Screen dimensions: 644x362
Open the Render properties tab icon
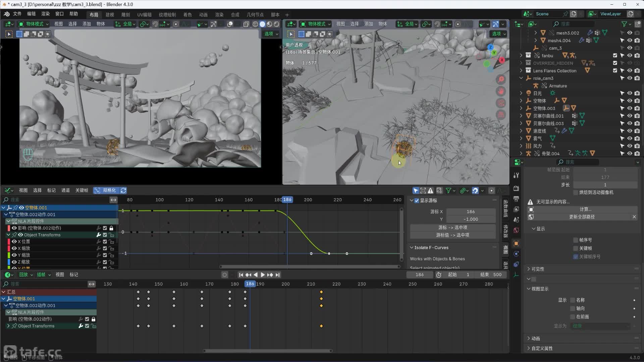[516, 188]
